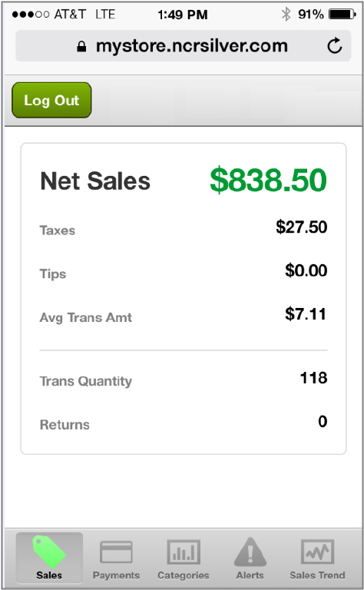Open the Payments card icon

(x=116, y=552)
